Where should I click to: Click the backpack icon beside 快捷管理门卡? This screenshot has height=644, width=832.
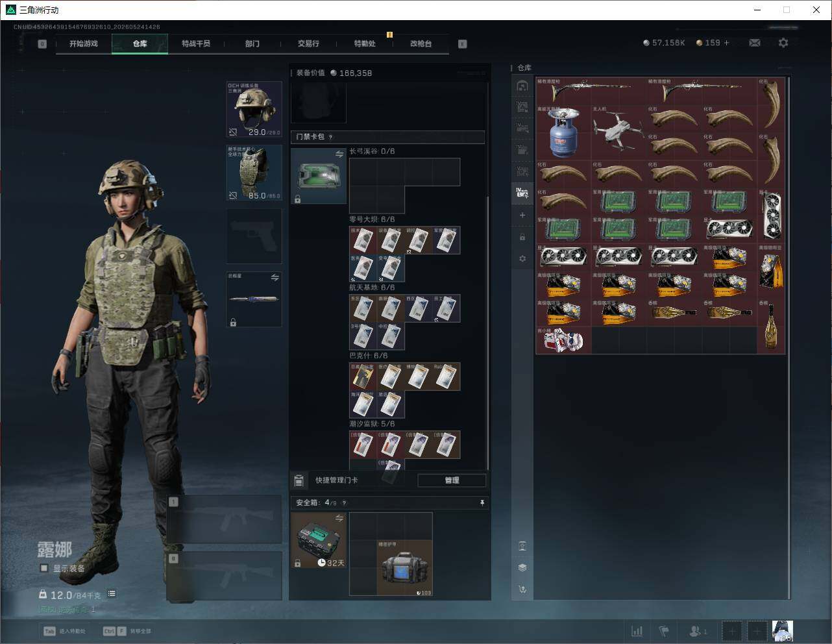[299, 480]
